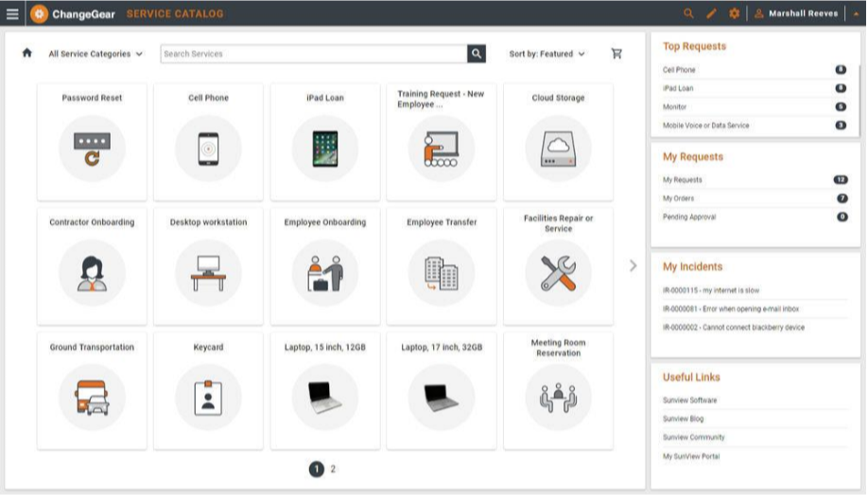868x495 pixels.
Task: Open the My Requests list link
Action: click(x=682, y=180)
